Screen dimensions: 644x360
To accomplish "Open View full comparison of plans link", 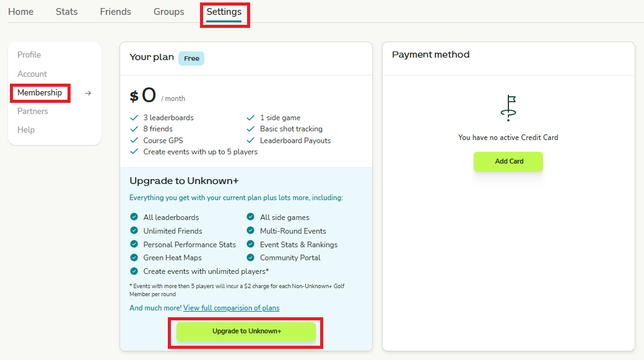I will click(232, 309).
